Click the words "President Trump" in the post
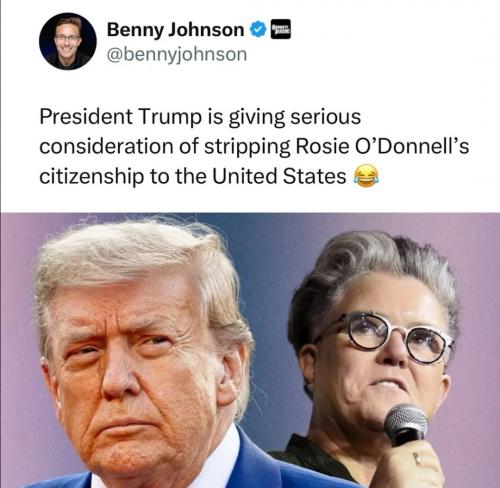Image resolution: width=500 pixels, height=488 pixels. pyautogui.click(x=121, y=117)
